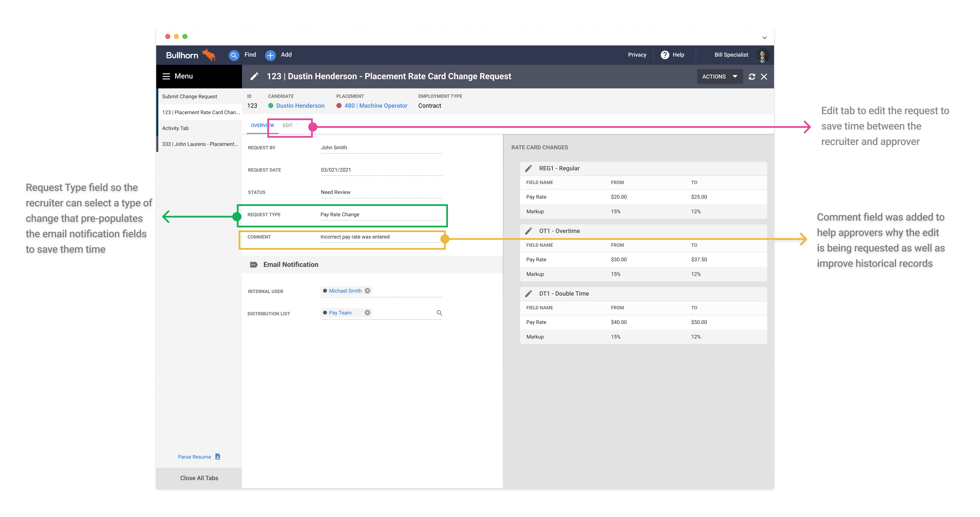
Task: Open Help via the question mark icon
Action: point(665,55)
